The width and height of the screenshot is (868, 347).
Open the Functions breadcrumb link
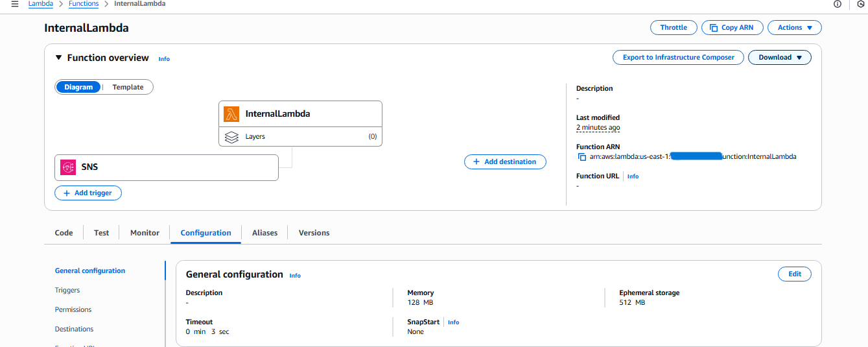(x=84, y=4)
